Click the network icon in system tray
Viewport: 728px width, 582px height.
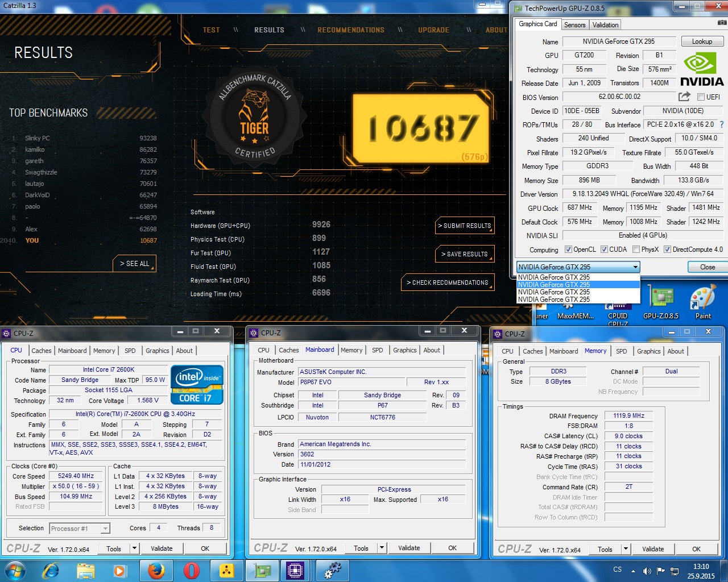(675, 571)
